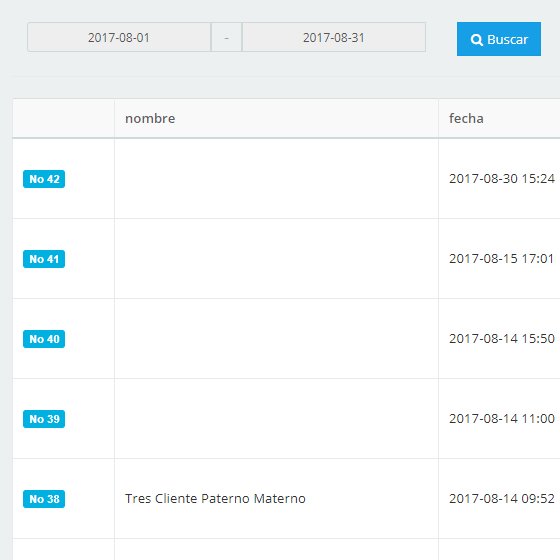Select name Tres Cliente Paterno Materno

[215, 499]
